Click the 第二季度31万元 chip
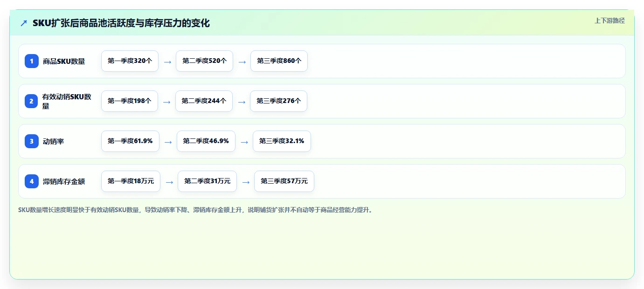 [x=207, y=181]
